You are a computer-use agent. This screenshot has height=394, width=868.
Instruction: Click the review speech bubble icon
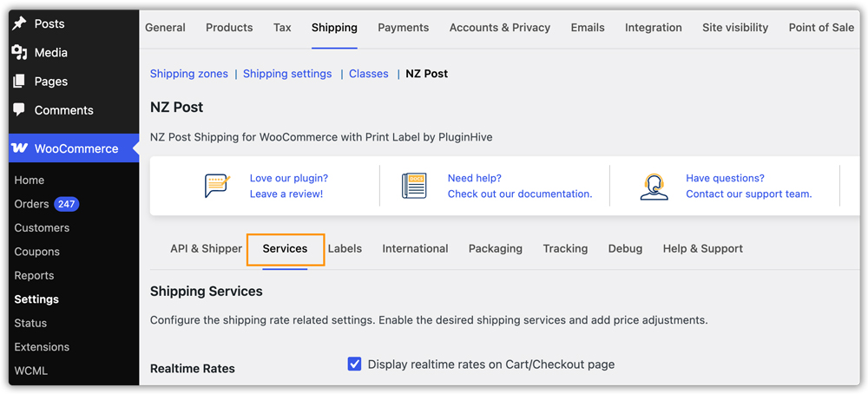(x=217, y=186)
